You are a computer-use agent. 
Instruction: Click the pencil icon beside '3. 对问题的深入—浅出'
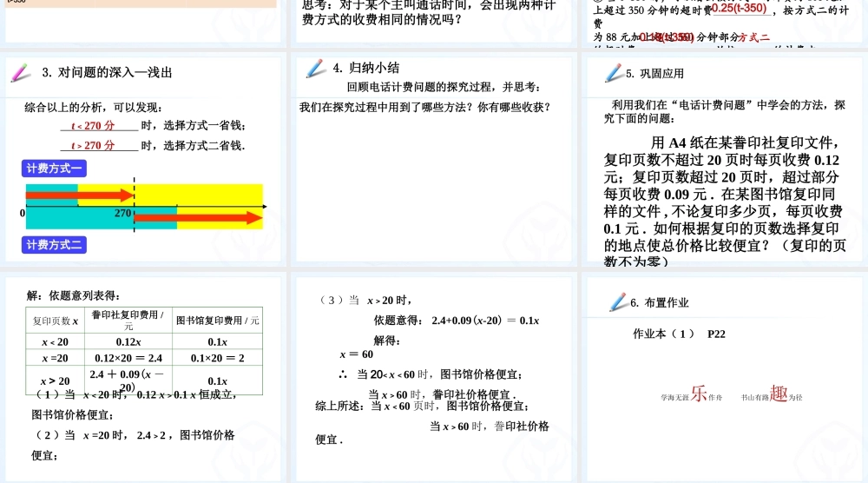point(21,73)
